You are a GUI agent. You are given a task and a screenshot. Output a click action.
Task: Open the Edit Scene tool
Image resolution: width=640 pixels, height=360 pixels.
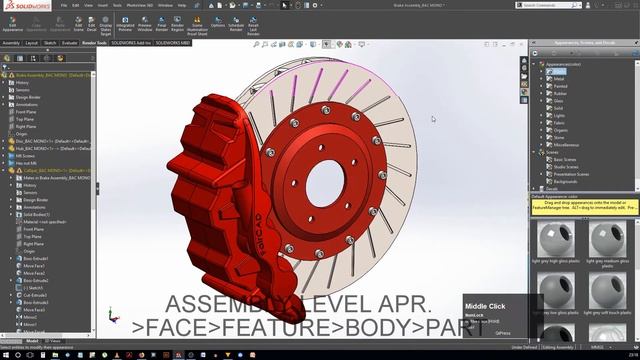78,24
